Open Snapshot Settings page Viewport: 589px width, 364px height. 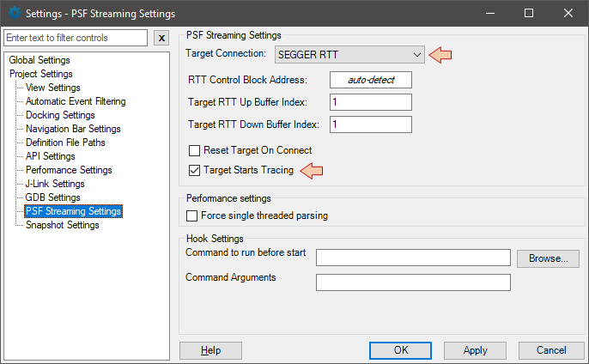point(63,225)
